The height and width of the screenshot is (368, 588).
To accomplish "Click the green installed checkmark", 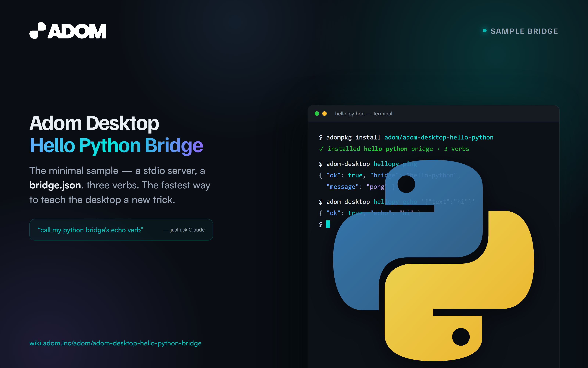I will (x=321, y=149).
